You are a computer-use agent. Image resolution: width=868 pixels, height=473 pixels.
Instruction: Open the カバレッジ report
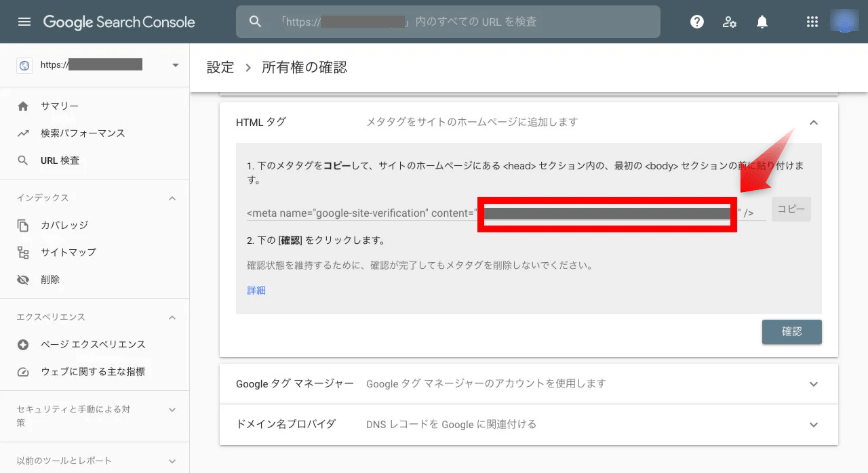point(64,225)
